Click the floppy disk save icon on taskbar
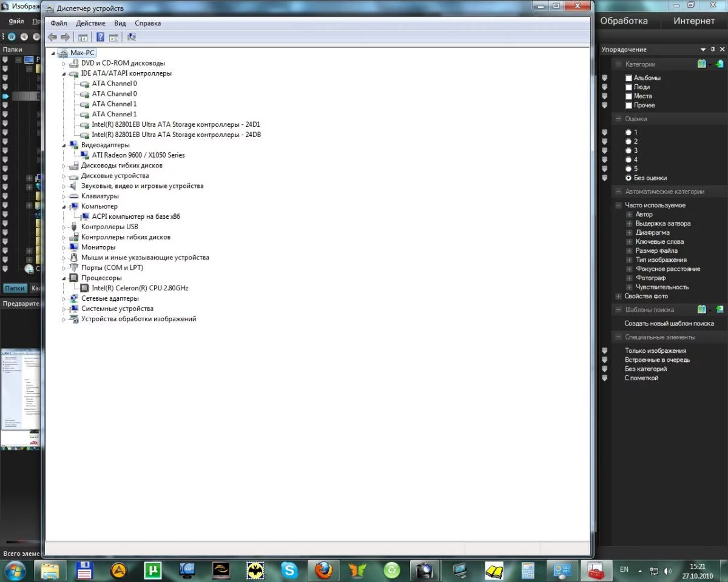Screen dimensions: 728x582 (x=84, y=570)
